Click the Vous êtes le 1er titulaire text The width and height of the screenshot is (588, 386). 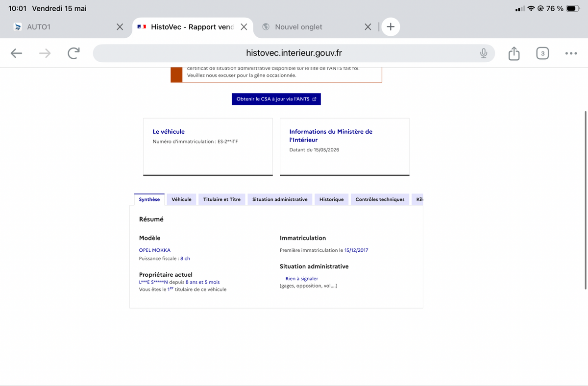(183, 289)
